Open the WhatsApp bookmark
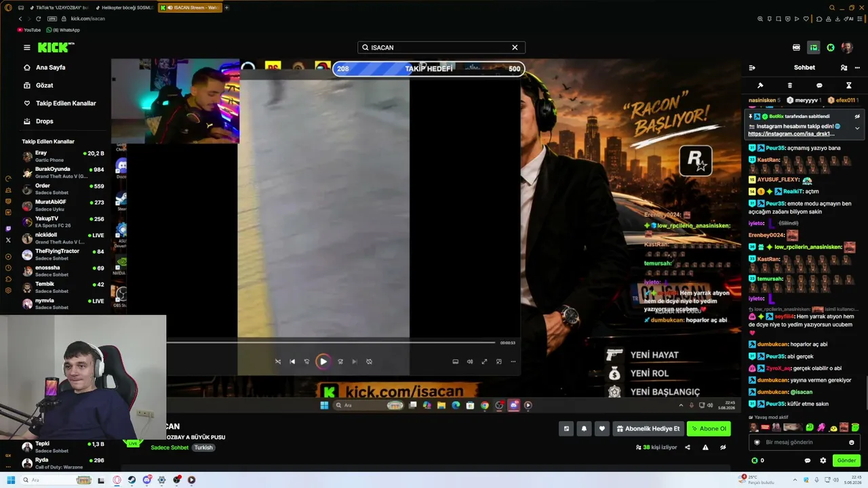 tap(62, 30)
